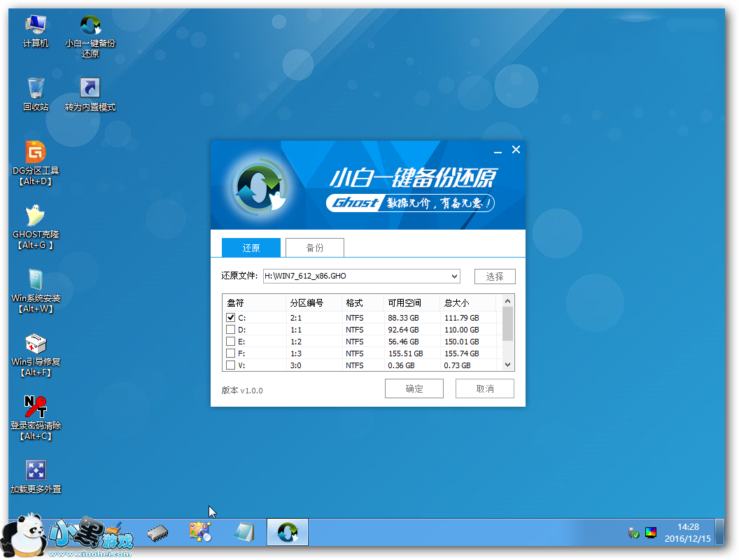Launch the 登录密码清除 tool icon
The width and height of the screenshot is (739, 560).
coord(36,407)
